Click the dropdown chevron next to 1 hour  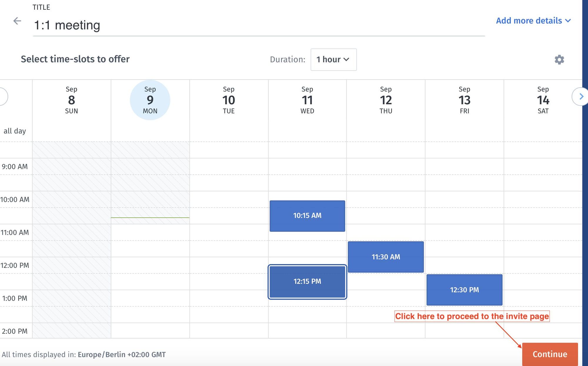point(346,60)
